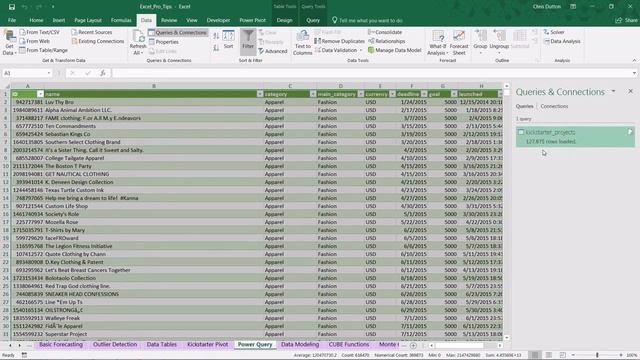Switch to the Insert ribbon tab
This screenshot has height=360, width=640.
pos(58,20)
